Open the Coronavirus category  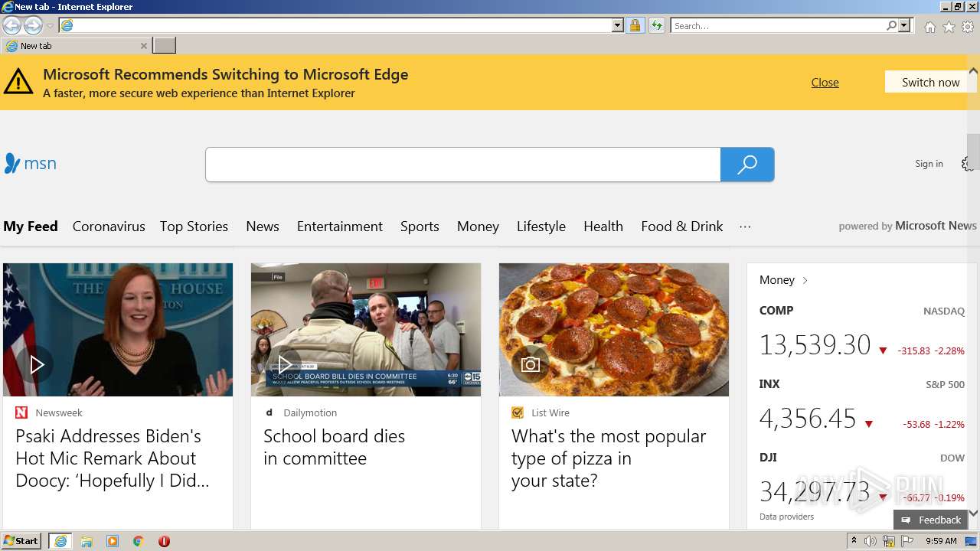[109, 227]
